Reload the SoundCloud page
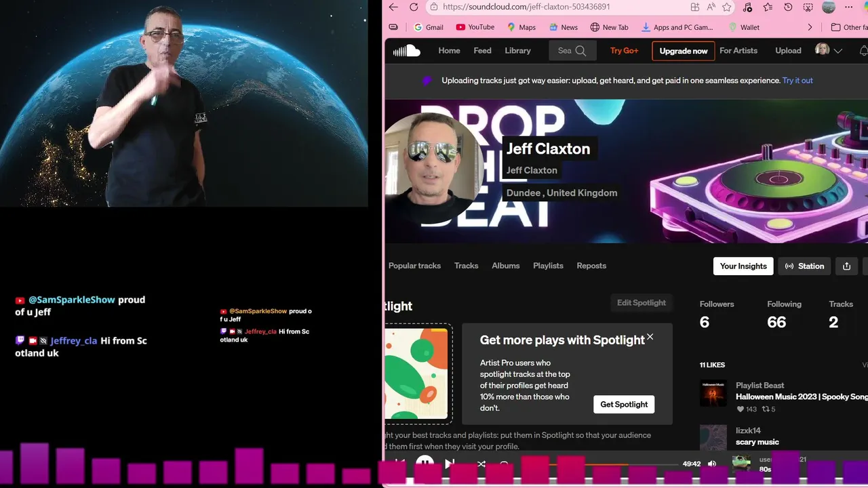The width and height of the screenshot is (868, 488). coord(414,7)
